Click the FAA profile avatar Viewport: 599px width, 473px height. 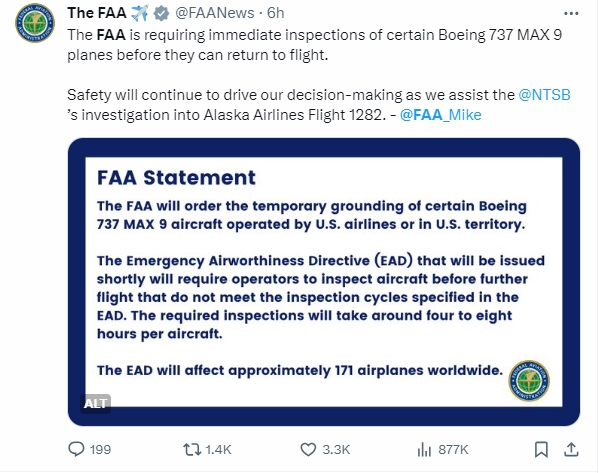35,23
